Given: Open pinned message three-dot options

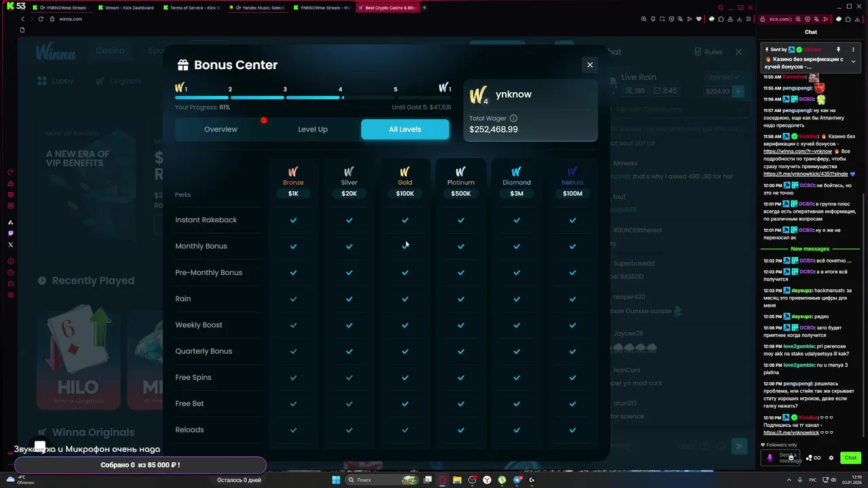Looking at the screenshot, I should (853, 49).
